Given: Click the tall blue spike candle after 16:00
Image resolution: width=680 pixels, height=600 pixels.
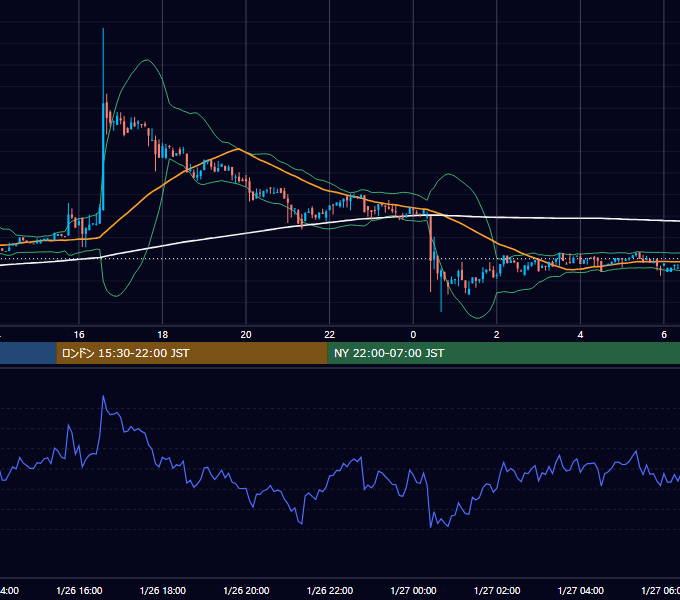Looking at the screenshot, I should click(103, 119).
